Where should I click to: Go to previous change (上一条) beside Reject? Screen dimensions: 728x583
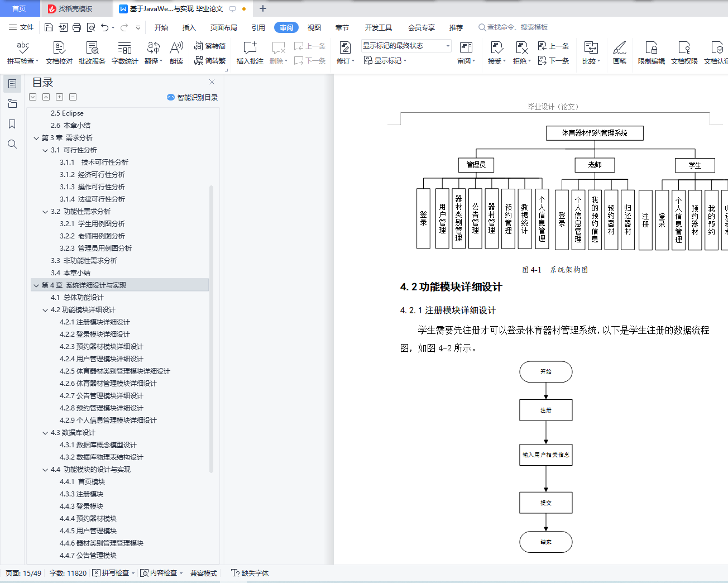point(553,46)
